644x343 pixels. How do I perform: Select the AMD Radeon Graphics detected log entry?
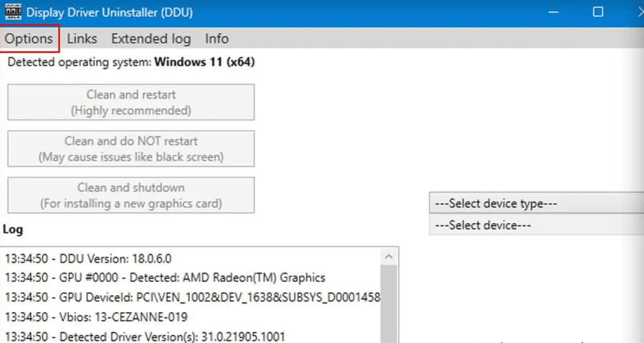click(165, 278)
